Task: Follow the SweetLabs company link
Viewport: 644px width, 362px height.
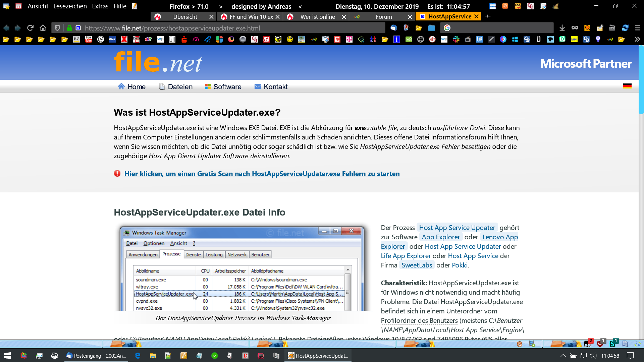Action: pyautogui.click(x=417, y=265)
